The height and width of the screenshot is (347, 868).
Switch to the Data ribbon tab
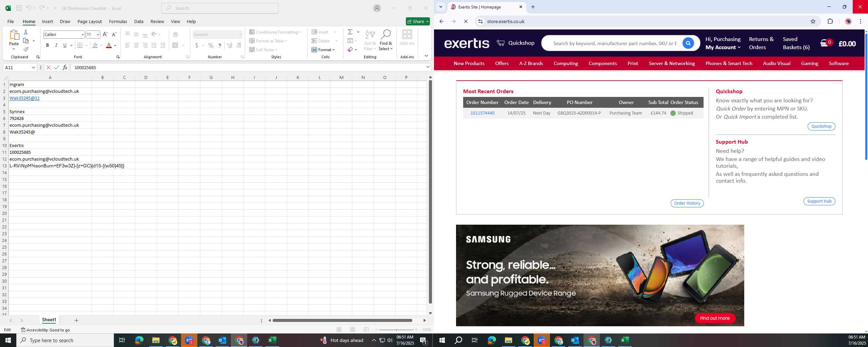click(139, 21)
